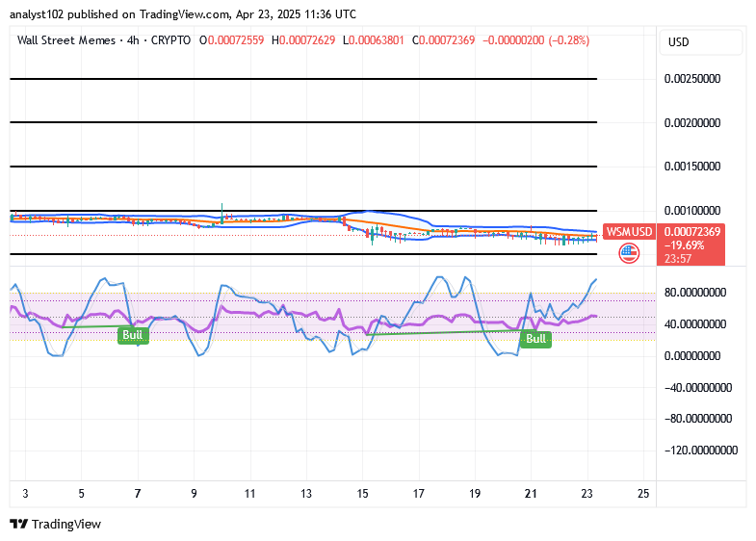756x541 pixels.
Task: Click the 0.00200000 price axis label
Action: point(691,123)
